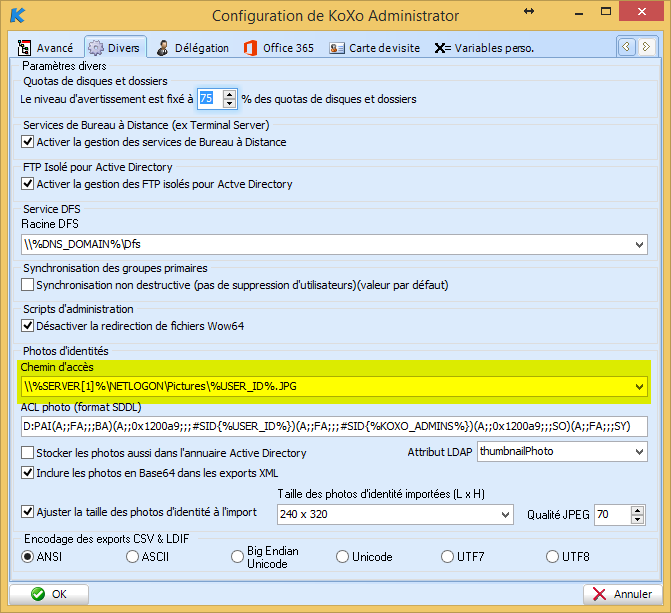Screen dimensions: 671x613
Task: Click the green checkmark on OK
Action: coord(38,594)
